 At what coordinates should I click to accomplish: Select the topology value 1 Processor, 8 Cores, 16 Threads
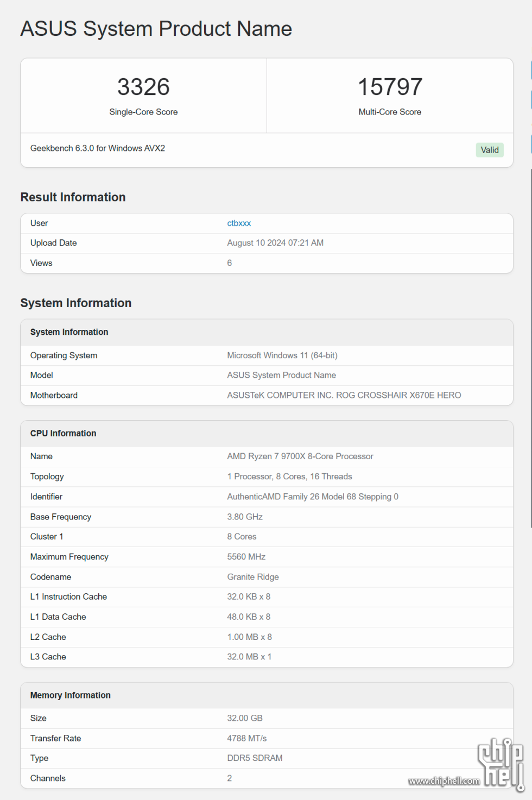pos(289,477)
